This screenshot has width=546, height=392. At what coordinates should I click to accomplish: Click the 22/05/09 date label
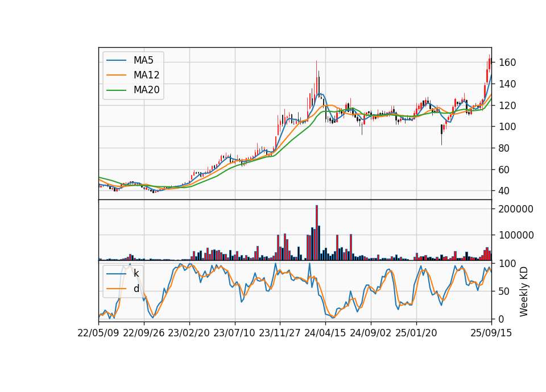tap(98, 333)
